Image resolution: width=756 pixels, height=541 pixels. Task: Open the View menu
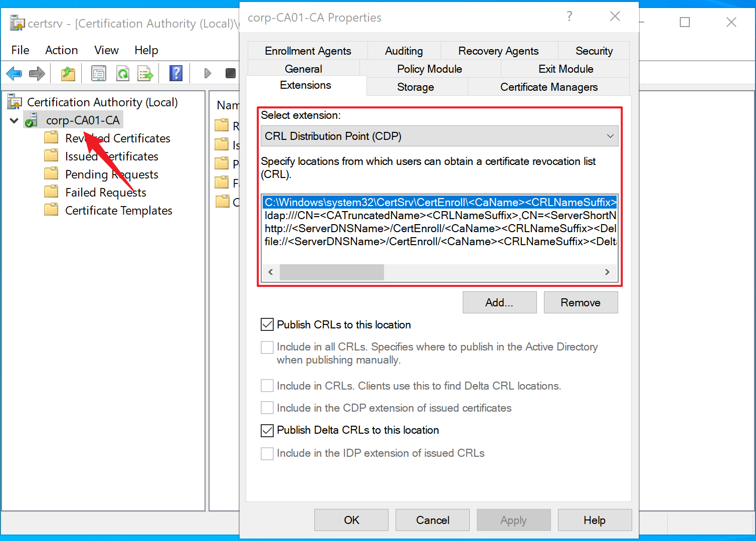point(107,50)
